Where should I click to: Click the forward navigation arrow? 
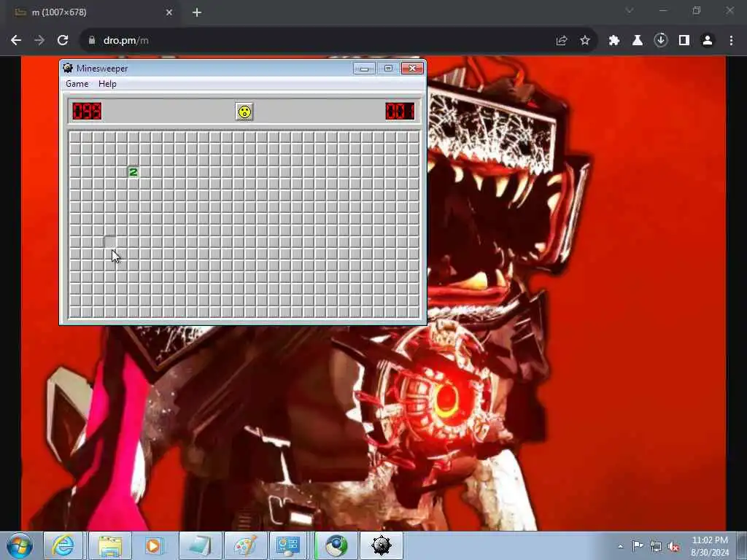click(39, 41)
